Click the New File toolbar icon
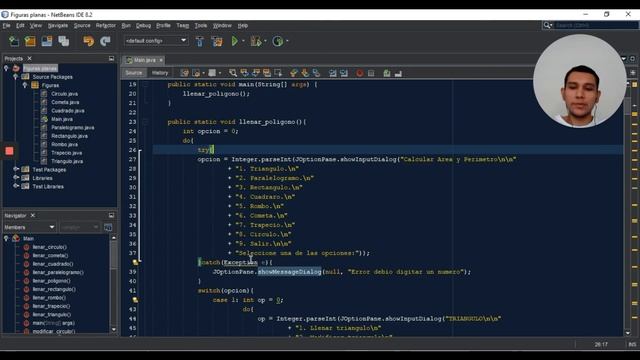640x360 pixels. coord(14,41)
